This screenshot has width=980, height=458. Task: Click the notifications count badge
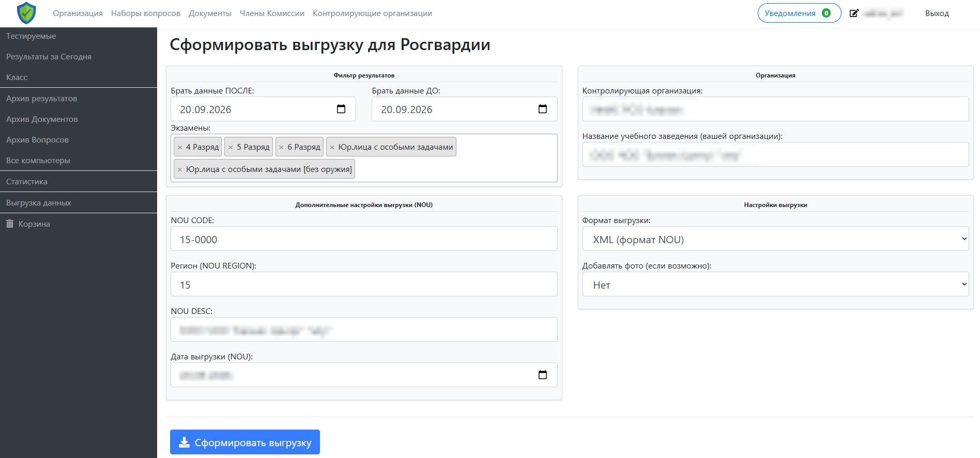(826, 13)
